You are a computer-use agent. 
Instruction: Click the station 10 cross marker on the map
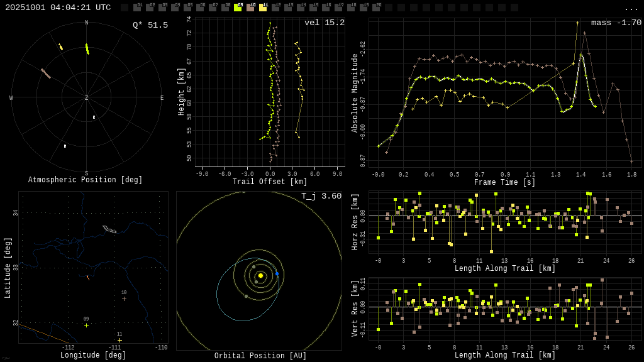pyautogui.click(x=124, y=299)
